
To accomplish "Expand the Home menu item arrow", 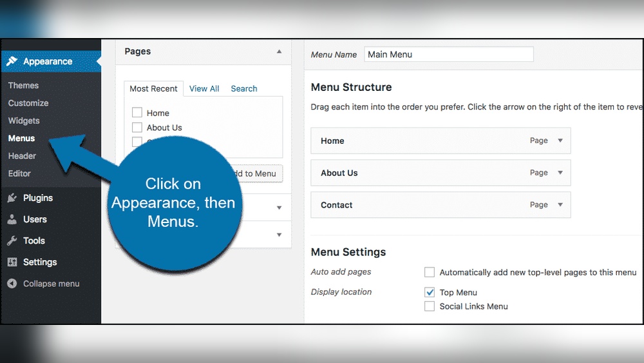I will click(x=560, y=141).
